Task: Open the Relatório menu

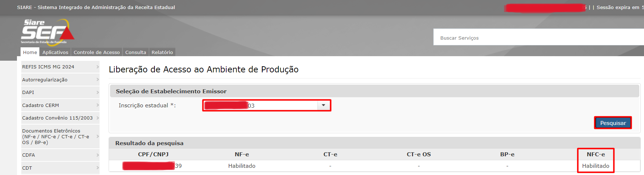Action: (162, 52)
